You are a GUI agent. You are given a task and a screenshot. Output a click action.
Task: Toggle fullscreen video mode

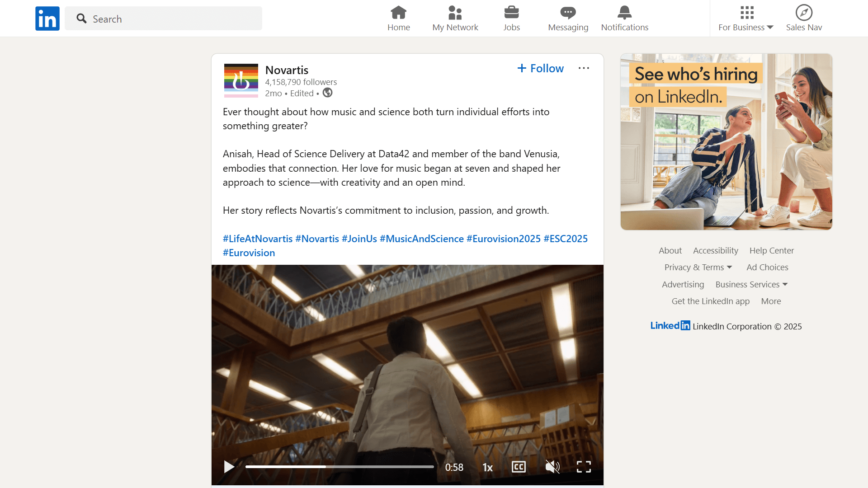[x=583, y=467]
